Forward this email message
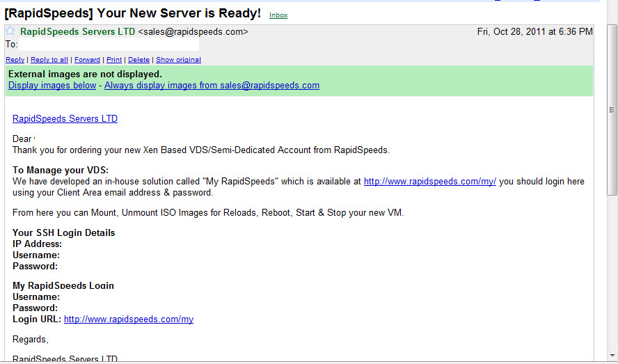Image resolution: width=618 pixels, height=364 pixels. tap(87, 60)
